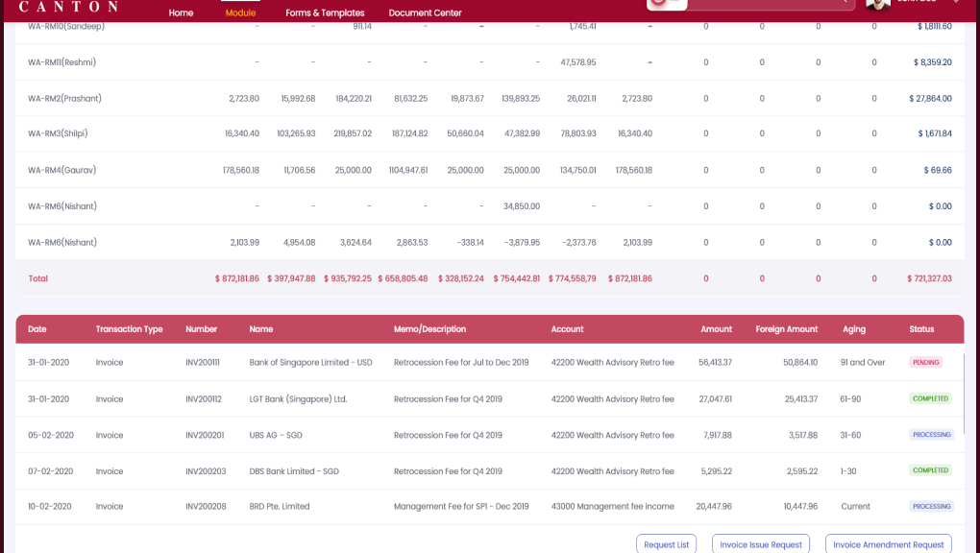
Task: Click BRD Pte. Limited name
Action: click(x=280, y=506)
